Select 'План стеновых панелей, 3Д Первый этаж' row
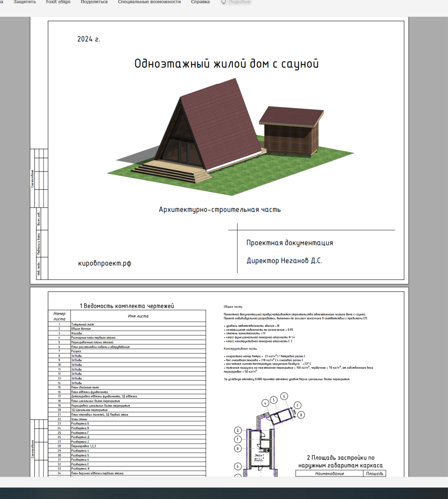 tap(127, 415)
